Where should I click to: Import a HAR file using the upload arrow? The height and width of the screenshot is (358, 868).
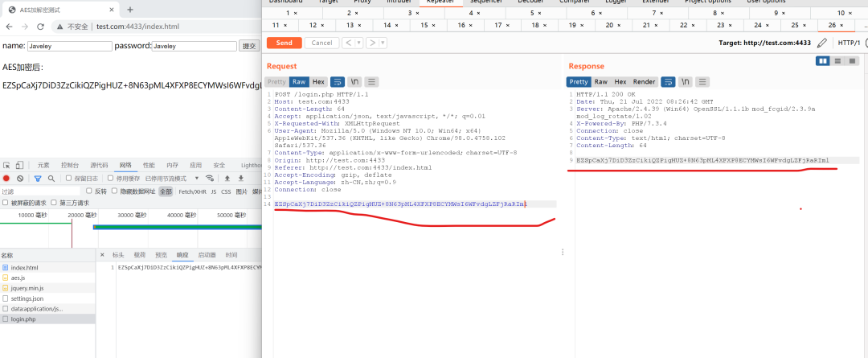point(227,179)
